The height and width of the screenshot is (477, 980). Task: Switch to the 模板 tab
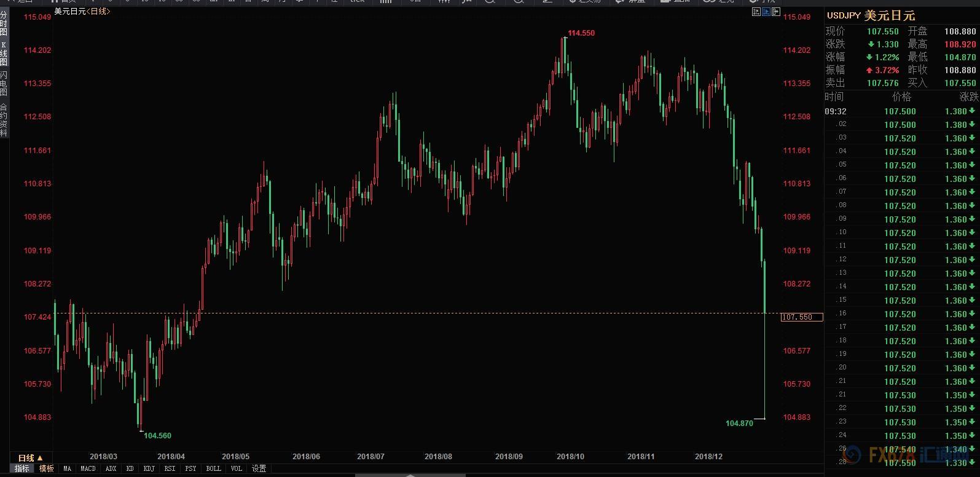pyautogui.click(x=47, y=468)
